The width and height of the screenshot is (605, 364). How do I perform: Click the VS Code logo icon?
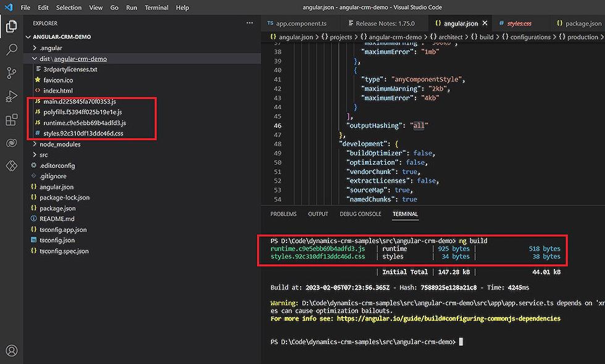tap(9, 7)
